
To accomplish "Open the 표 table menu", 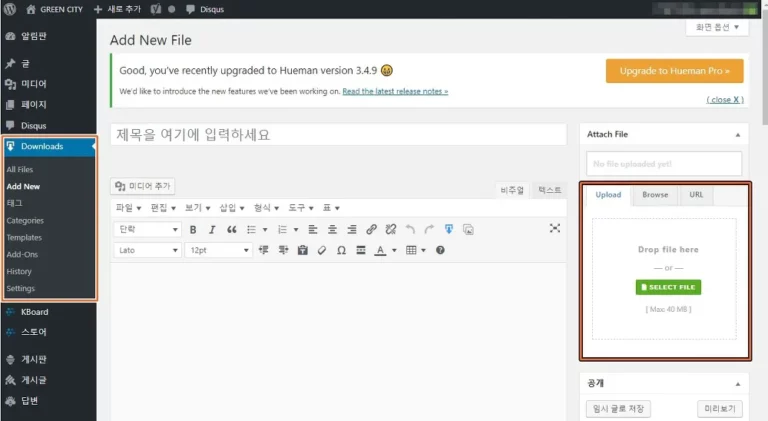I will click(x=331, y=208).
